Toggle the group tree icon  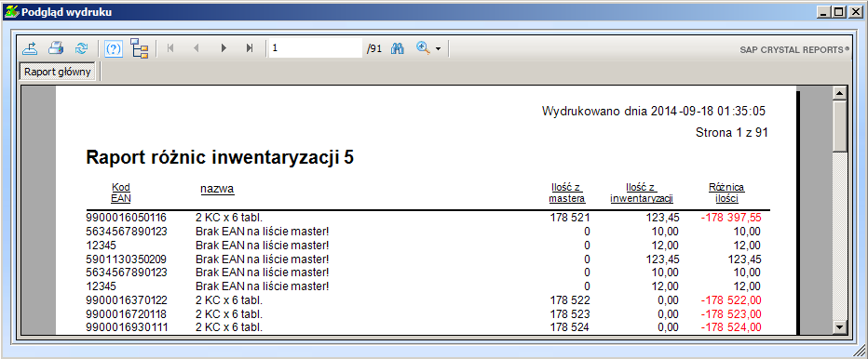140,48
